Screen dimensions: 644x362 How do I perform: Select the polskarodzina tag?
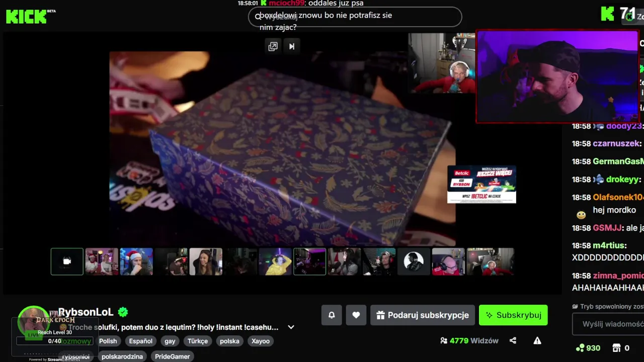[122, 356]
